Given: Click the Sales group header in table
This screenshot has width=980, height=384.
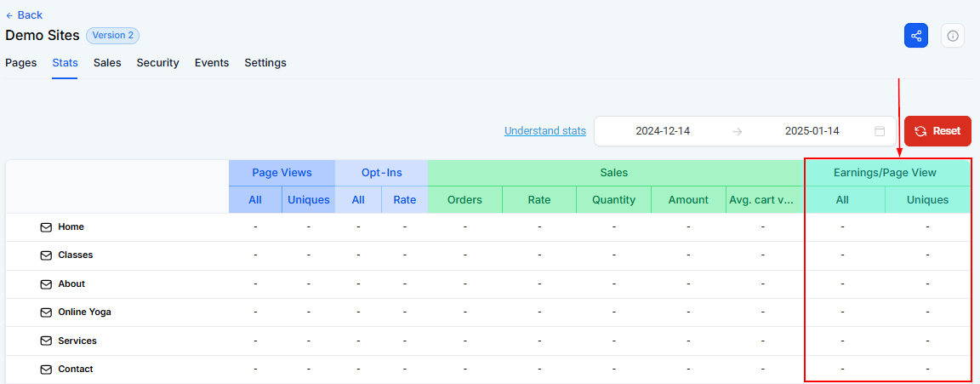Looking at the screenshot, I should click(x=616, y=173).
